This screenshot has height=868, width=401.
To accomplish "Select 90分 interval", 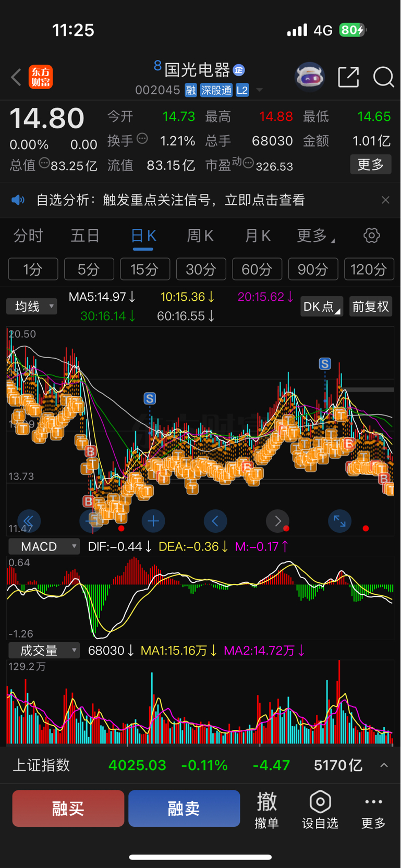I will point(313,269).
